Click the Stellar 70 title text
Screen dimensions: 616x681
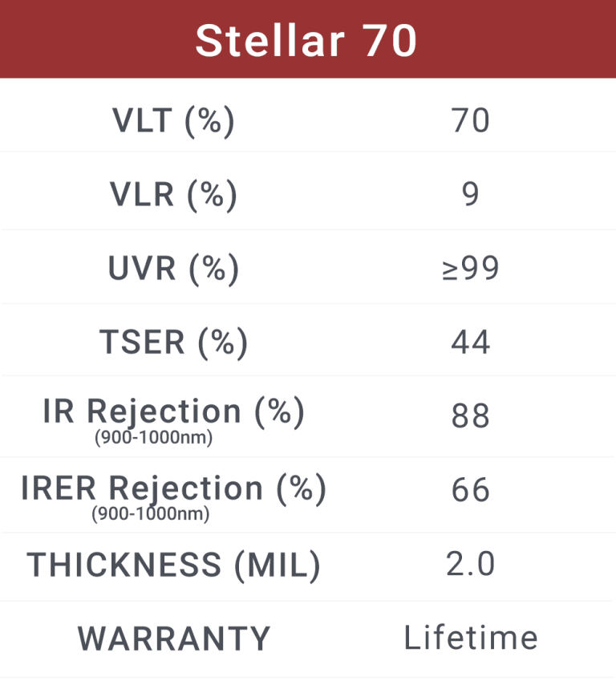[x=306, y=40]
